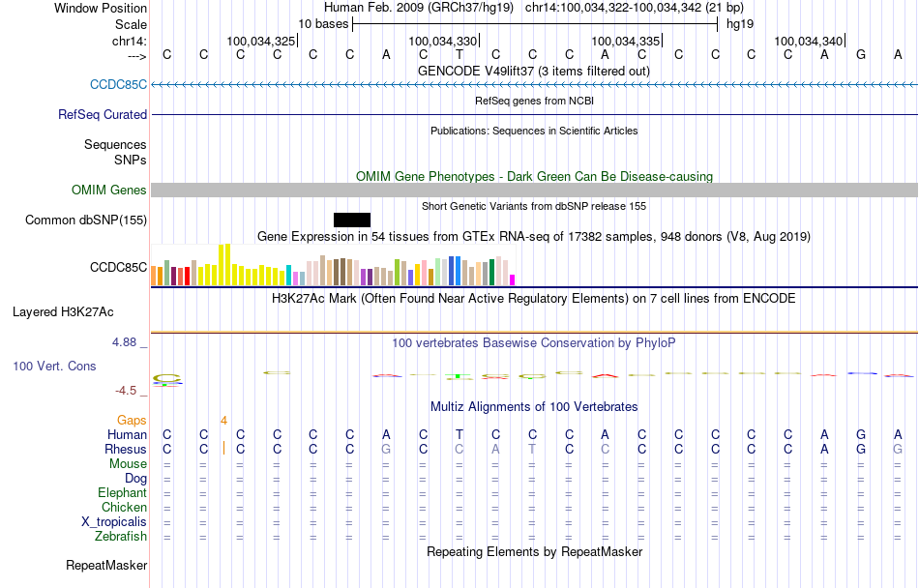Viewport: 919px width, 588px height.
Task: Click the GENCODE V49lift37 track title
Action: pyautogui.click(x=534, y=71)
